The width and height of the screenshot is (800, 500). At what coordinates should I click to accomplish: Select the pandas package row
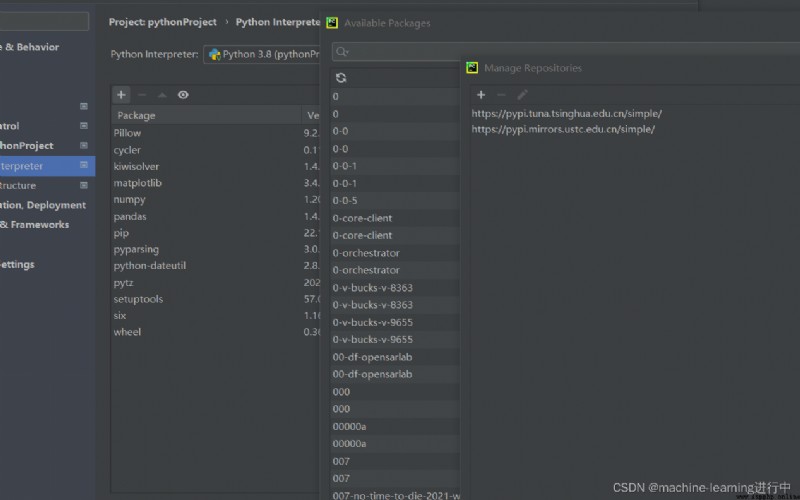(216, 216)
